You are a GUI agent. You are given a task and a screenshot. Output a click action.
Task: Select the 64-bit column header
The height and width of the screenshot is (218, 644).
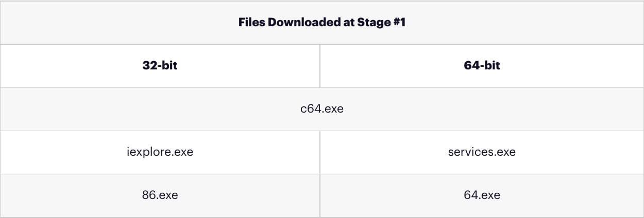click(482, 66)
